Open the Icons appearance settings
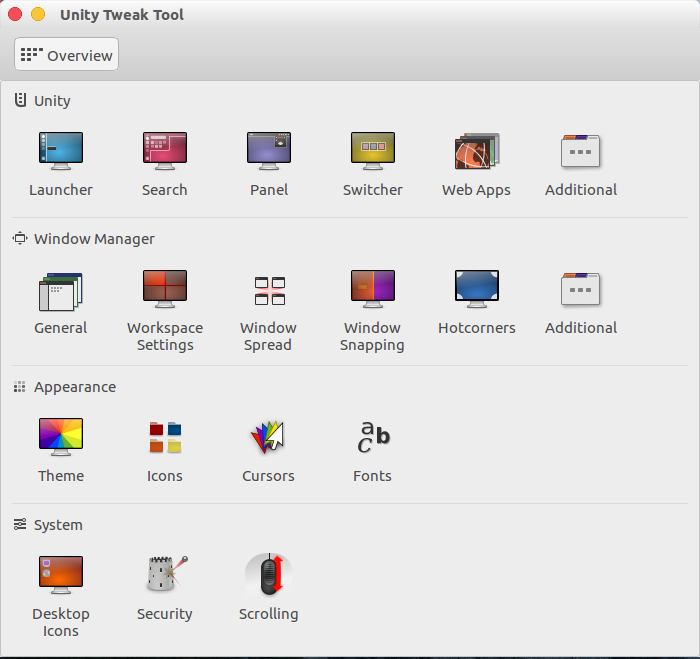Viewport: 700px width, 659px height. point(165,437)
